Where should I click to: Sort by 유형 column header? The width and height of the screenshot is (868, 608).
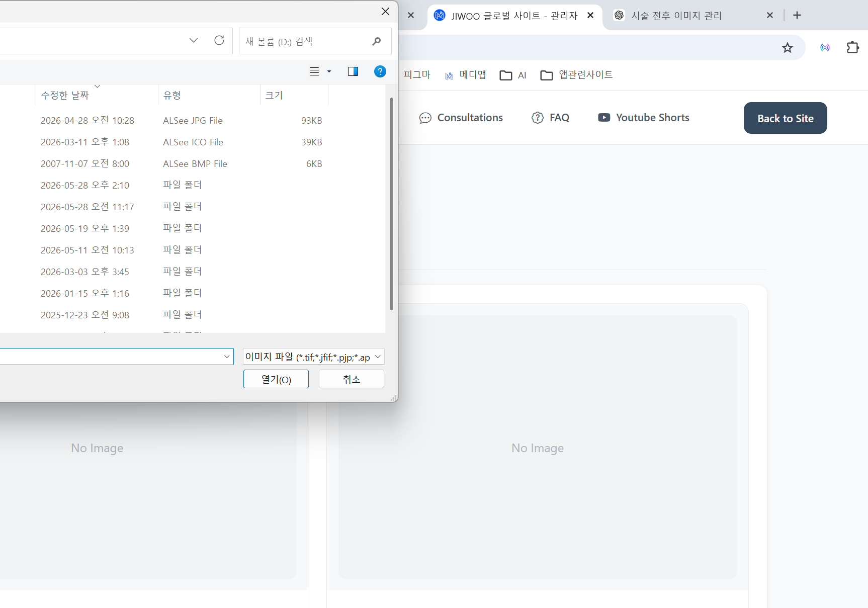tap(209, 95)
